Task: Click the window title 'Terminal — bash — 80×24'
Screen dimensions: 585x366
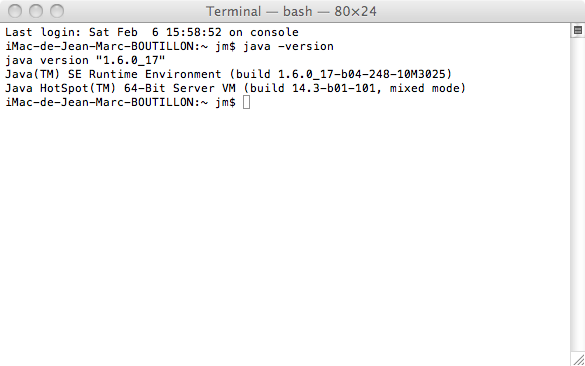Action: point(291,11)
